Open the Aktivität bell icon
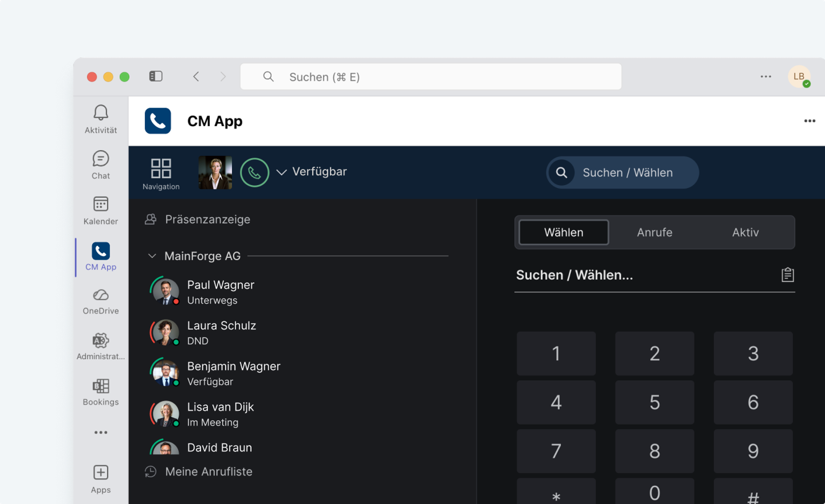825x504 pixels. 101,113
